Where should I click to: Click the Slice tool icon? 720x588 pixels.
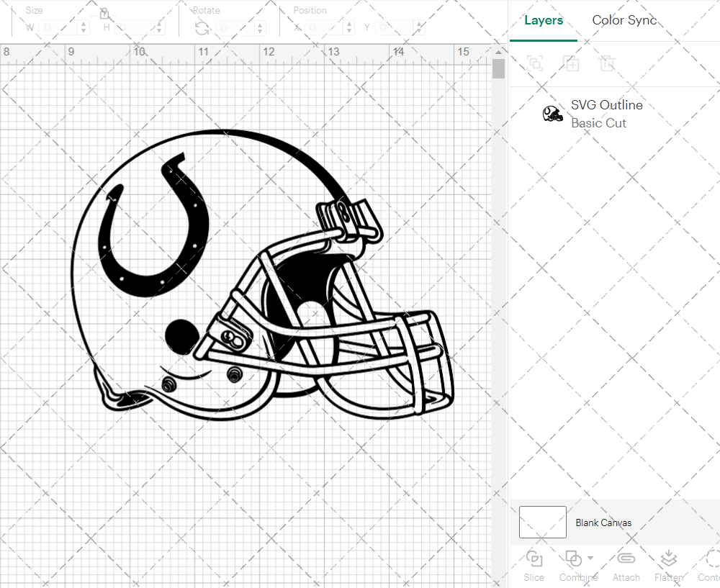(534, 559)
